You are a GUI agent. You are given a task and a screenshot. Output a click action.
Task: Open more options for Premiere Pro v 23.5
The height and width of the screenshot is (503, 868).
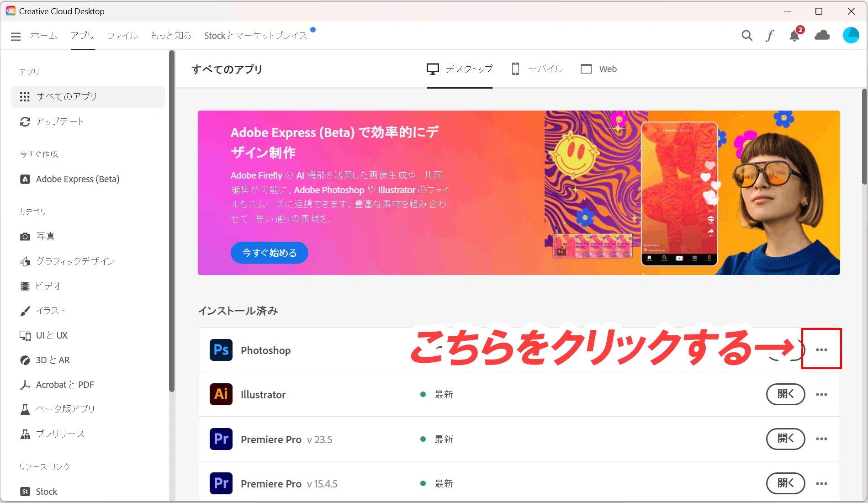pos(821,439)
